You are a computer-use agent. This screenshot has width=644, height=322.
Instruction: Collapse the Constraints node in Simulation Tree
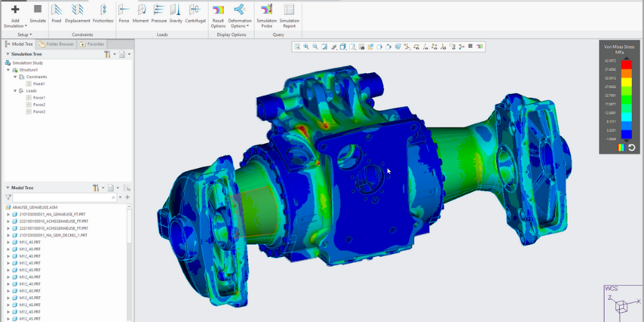[x=14, y=77]
